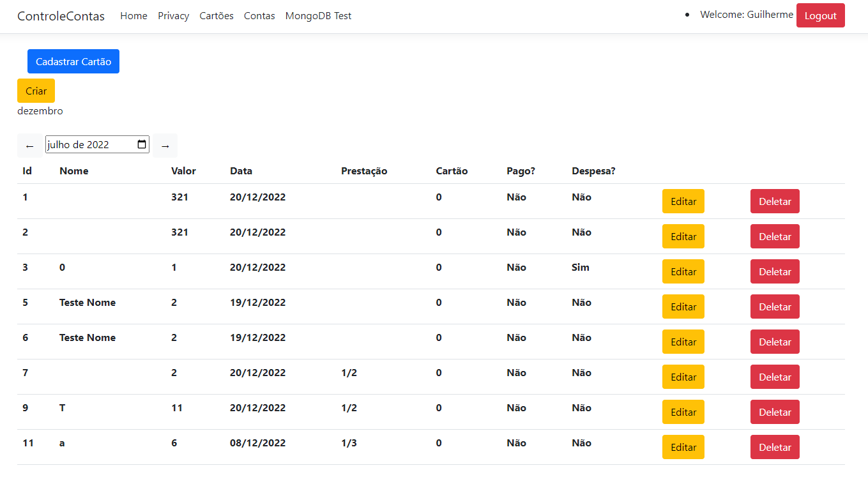Select Teste Nome in row Id 6

88,338
